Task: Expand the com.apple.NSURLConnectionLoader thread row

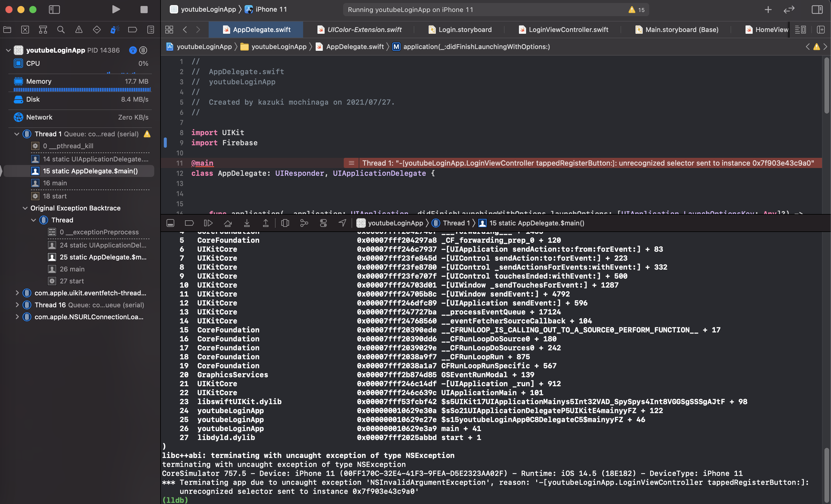Action: click(x=17, y=317)
